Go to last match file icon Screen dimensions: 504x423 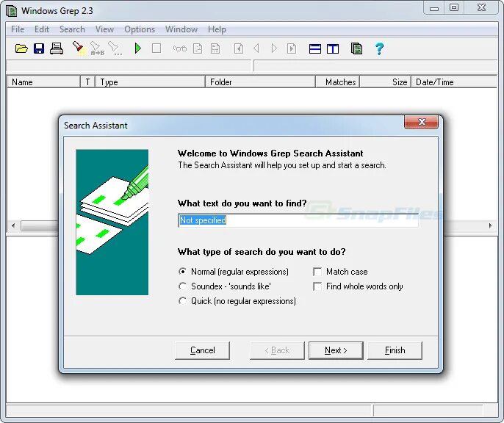(292, 48)
